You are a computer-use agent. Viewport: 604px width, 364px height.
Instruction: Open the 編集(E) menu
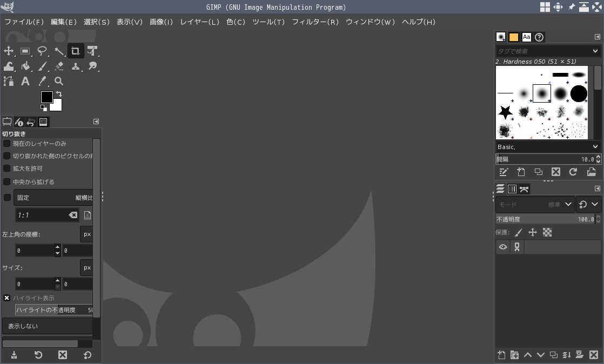pos(64,22)
